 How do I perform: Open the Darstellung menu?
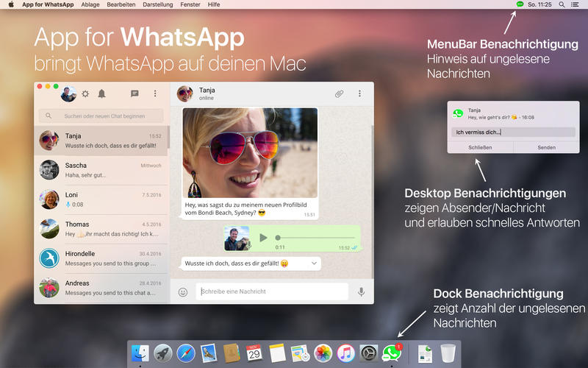pyautogui.click(x=157, y=4)
